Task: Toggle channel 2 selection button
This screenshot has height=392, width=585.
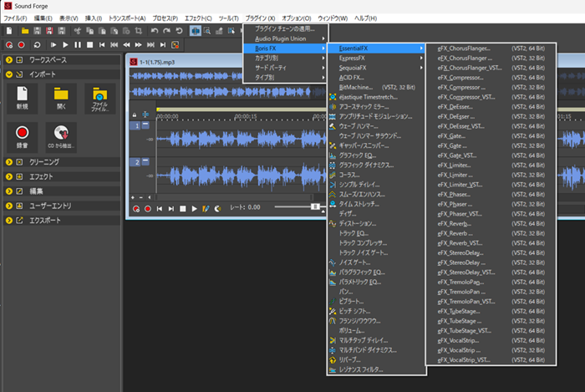Action: click(x=135, y=162)
